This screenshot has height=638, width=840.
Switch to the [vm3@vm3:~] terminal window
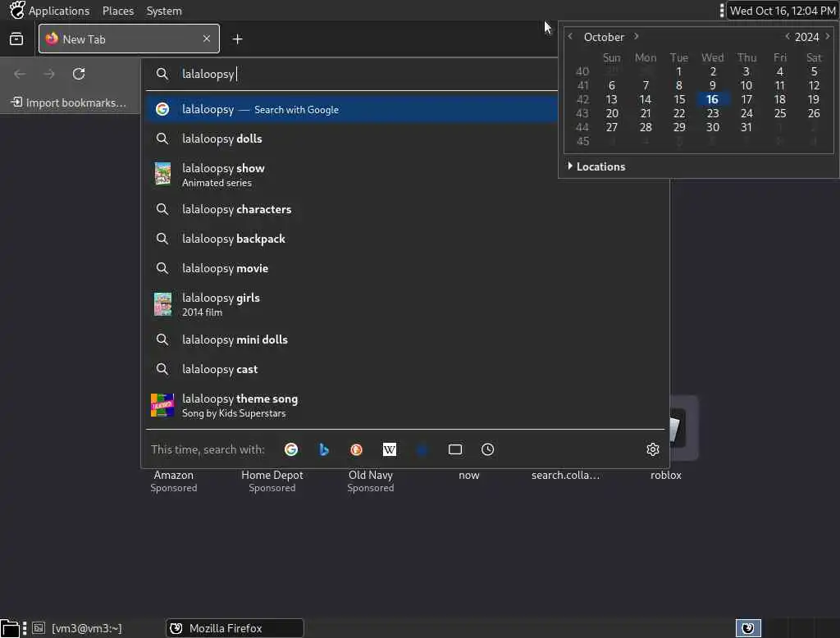click(80, 628)
